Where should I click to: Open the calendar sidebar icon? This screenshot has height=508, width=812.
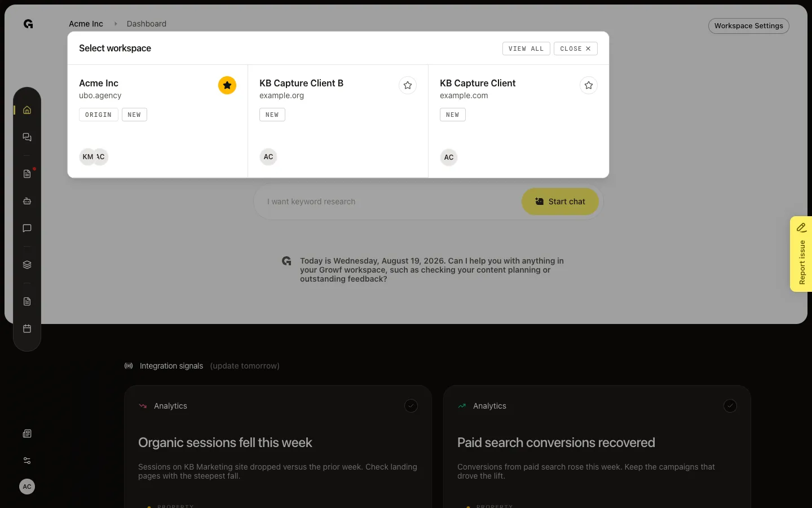[27, 329]
